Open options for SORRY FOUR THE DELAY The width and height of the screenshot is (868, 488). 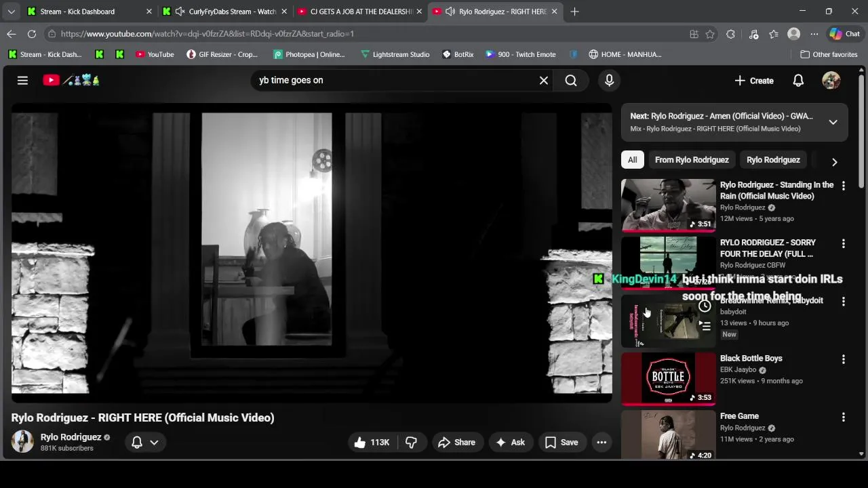[843, 243]
